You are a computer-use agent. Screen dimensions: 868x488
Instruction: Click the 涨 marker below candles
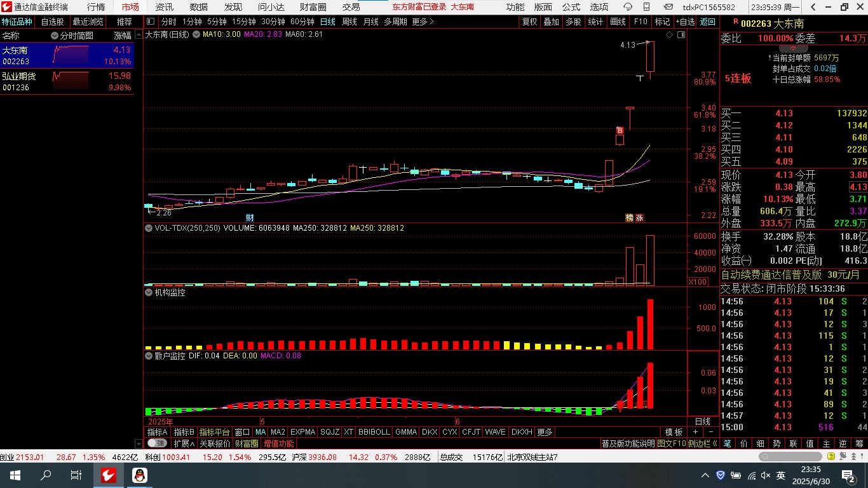point(640,218)
